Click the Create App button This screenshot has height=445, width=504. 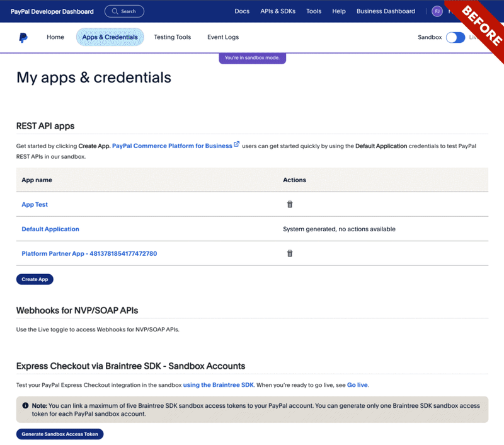35,279
